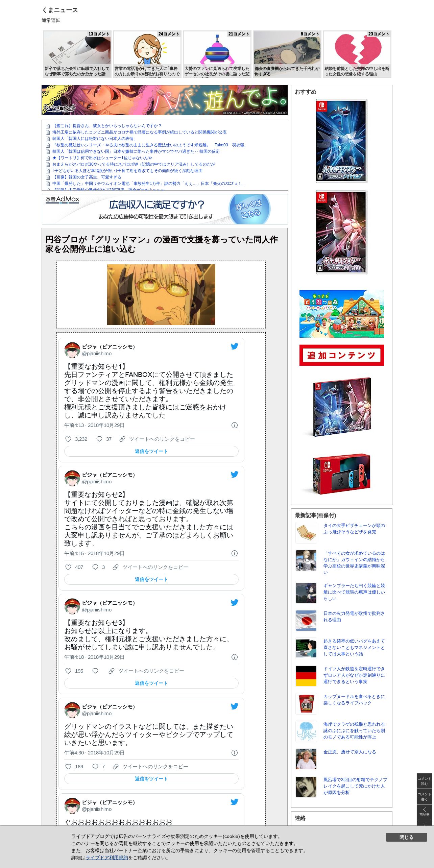Click 返信をツイート under the 午前4:30 tweet
This screenshot has height=868, width=434.
(151, 779)
